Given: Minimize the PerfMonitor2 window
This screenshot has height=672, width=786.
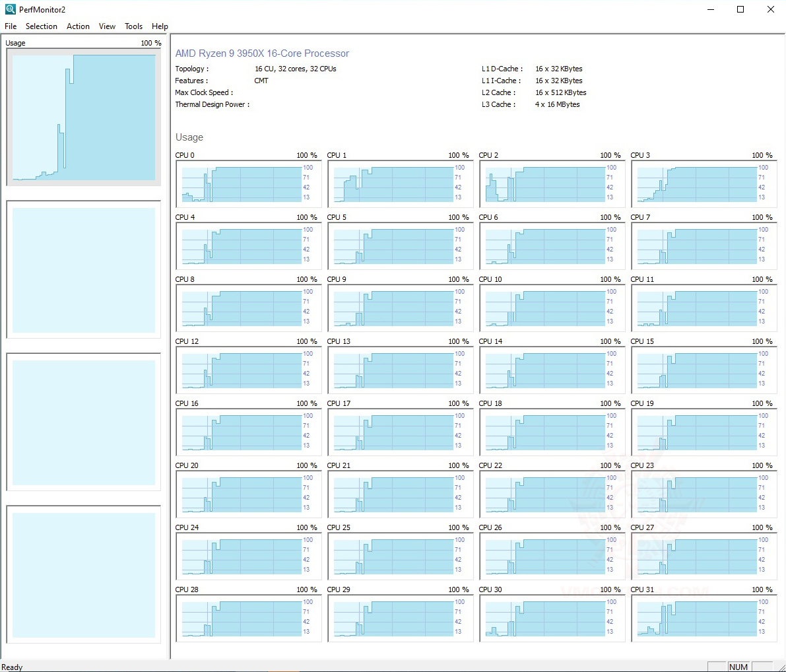Looking at the screenshot, I should pyautogui.click(x=710, y=9).
